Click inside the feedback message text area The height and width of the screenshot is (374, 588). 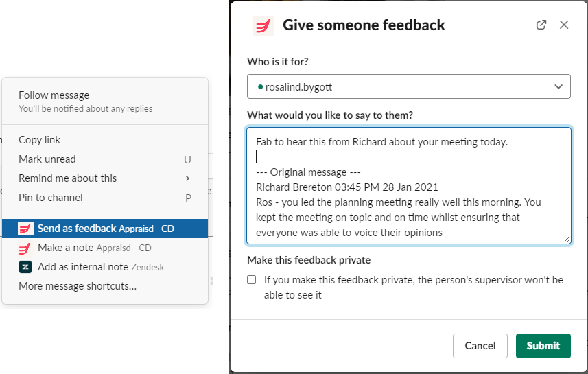point(409,186)
